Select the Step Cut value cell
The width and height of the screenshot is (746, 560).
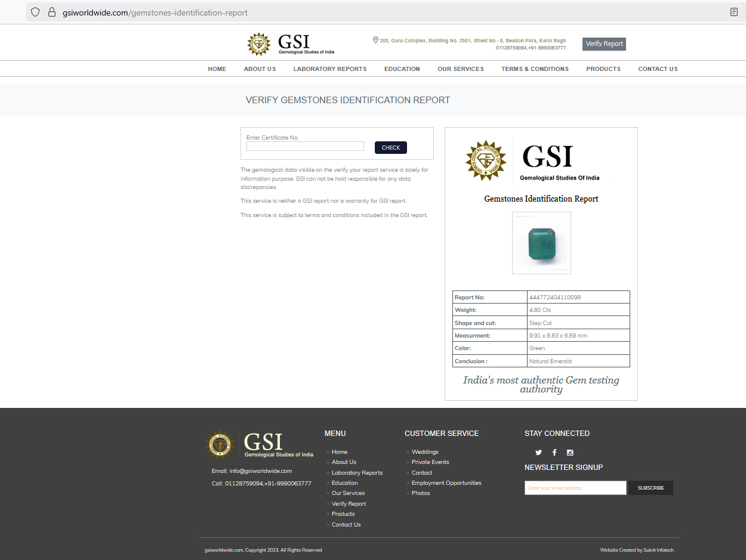[x=578, y=323]
